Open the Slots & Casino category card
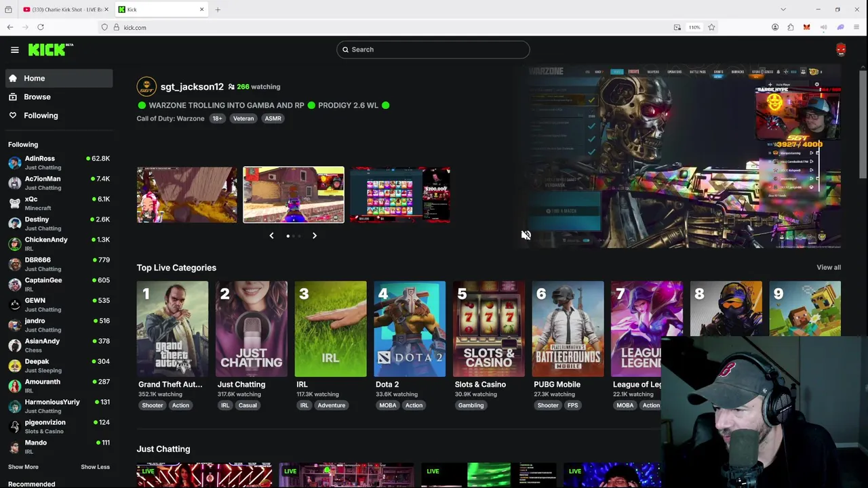868x488 pixels. [489, 329]
